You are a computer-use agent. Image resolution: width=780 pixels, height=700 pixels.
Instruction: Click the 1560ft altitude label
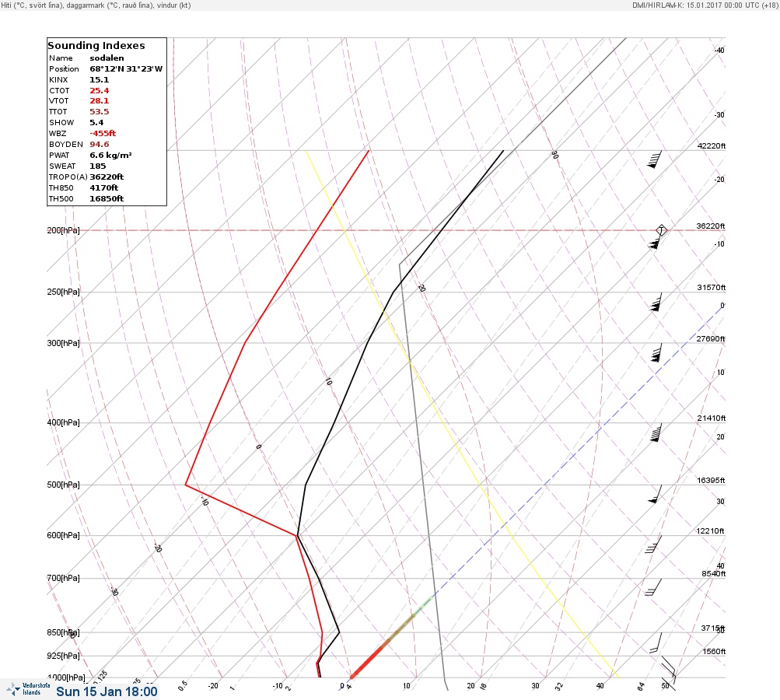715,651
